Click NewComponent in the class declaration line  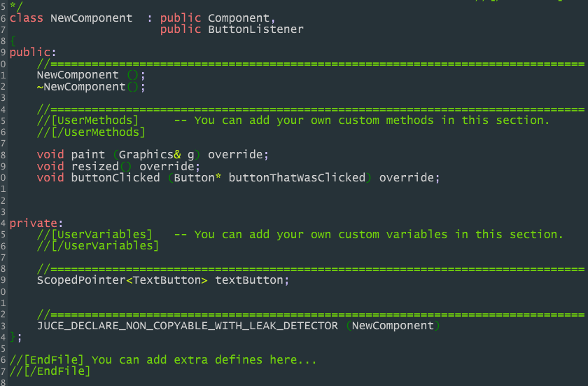pyautogui.click(x=91, y=18)
